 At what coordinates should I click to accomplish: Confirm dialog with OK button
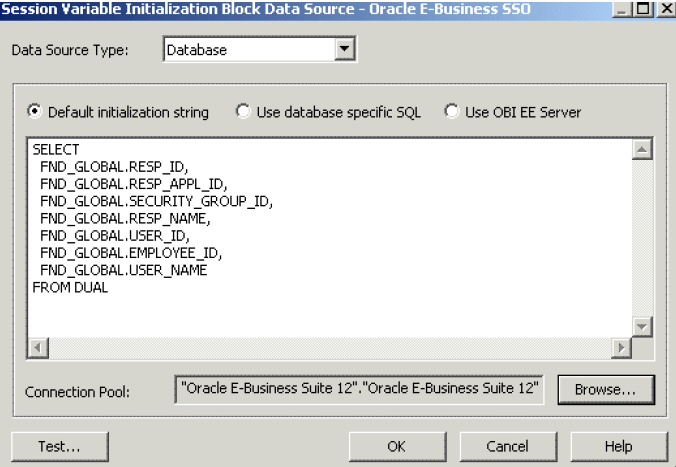coord(397,446)
